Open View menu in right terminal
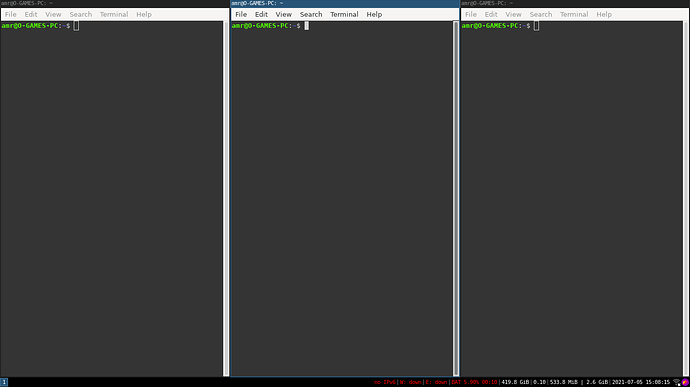The height and width of the screenshot is (387, 690). click(514, 15)
